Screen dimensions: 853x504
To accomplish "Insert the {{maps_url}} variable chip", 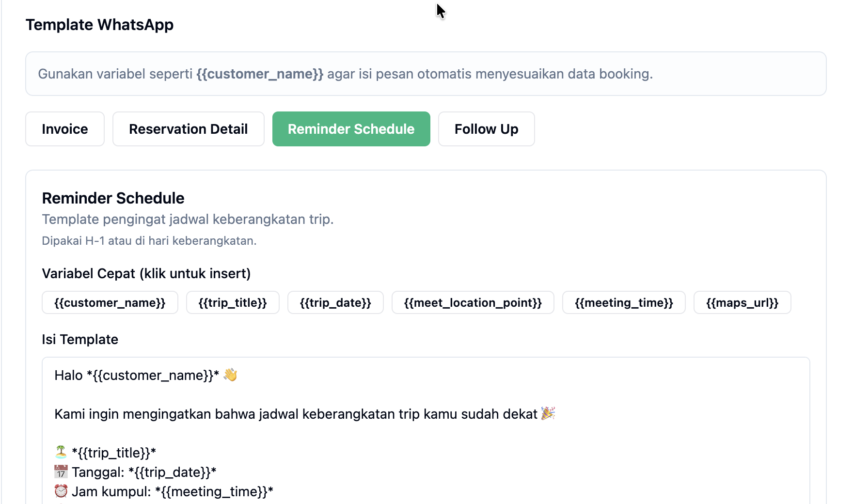I will (742, 302).
